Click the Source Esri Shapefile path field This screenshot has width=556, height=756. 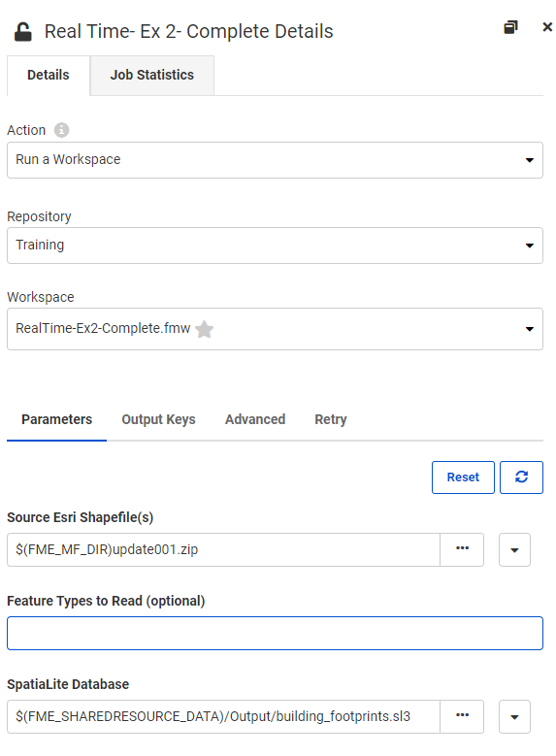(223, 549)
